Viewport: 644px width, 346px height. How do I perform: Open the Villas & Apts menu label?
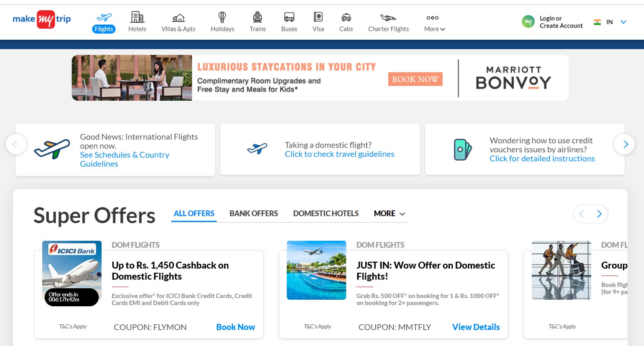pyautogui.click(x=178, y=29)
